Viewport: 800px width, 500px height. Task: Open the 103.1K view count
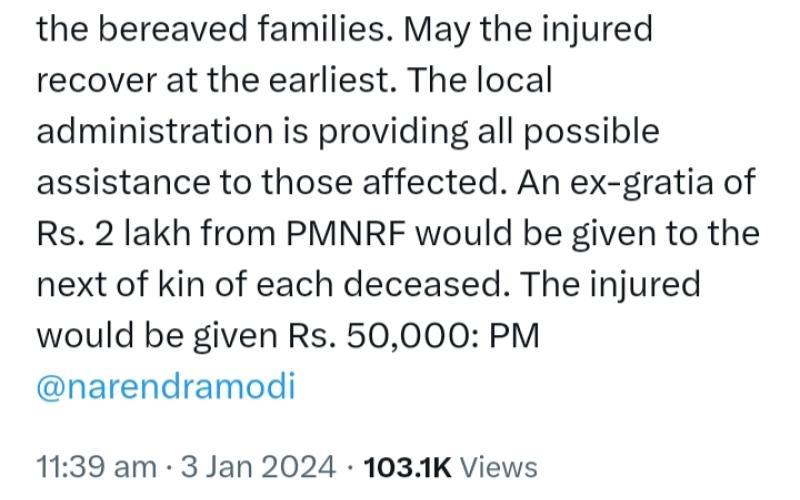click(x=407, y=467)
